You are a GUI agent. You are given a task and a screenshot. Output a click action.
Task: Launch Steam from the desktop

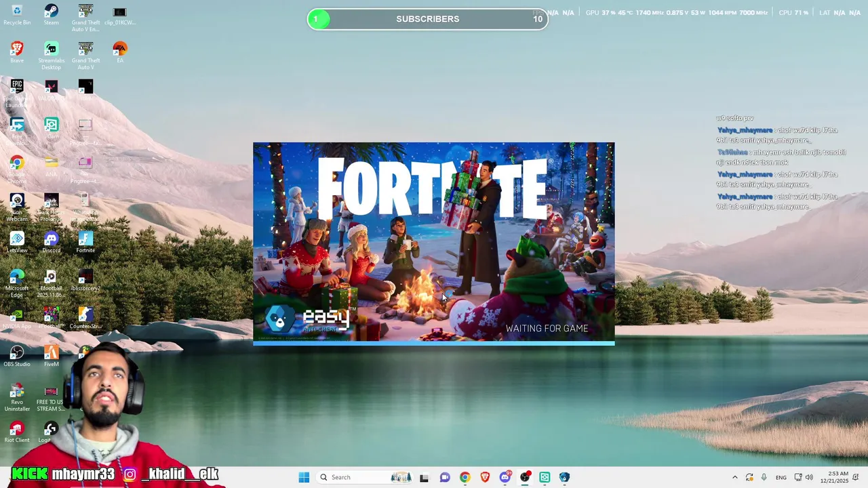51,15
